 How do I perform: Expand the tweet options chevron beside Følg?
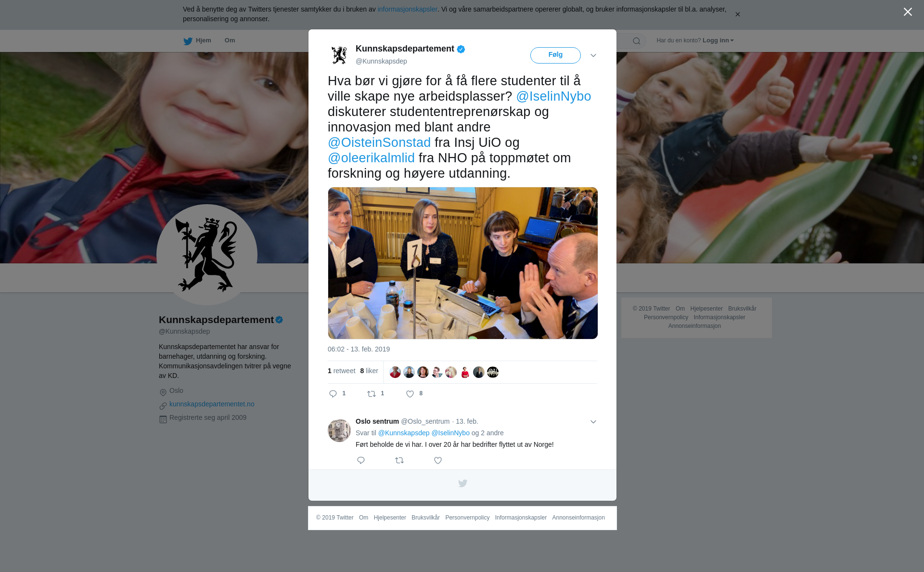coord(593,55)
